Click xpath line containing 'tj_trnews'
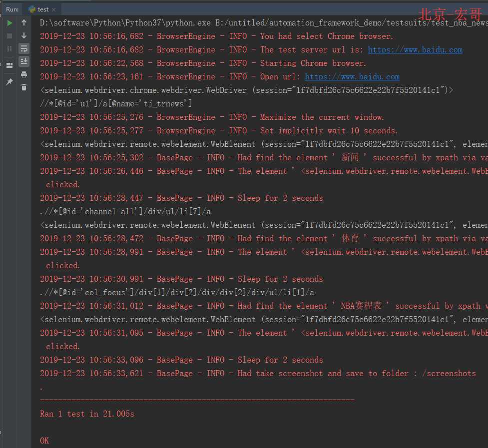 (116, 103)
